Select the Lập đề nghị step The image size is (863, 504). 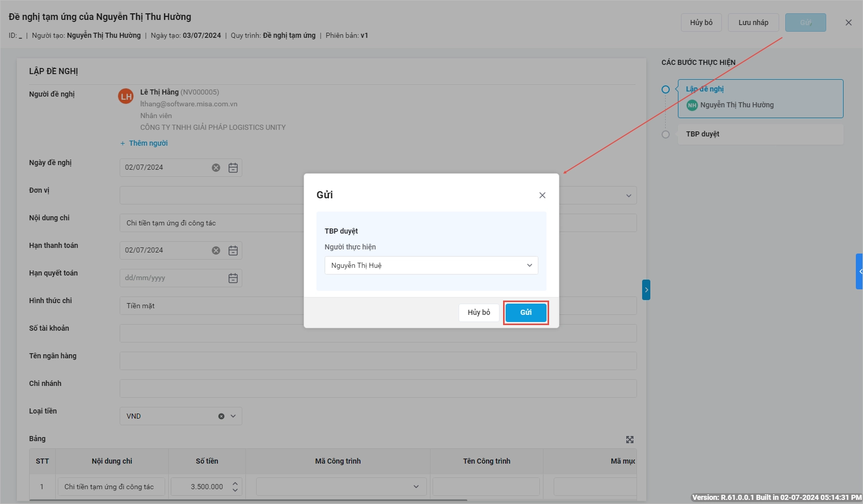(x=761, y=99)
